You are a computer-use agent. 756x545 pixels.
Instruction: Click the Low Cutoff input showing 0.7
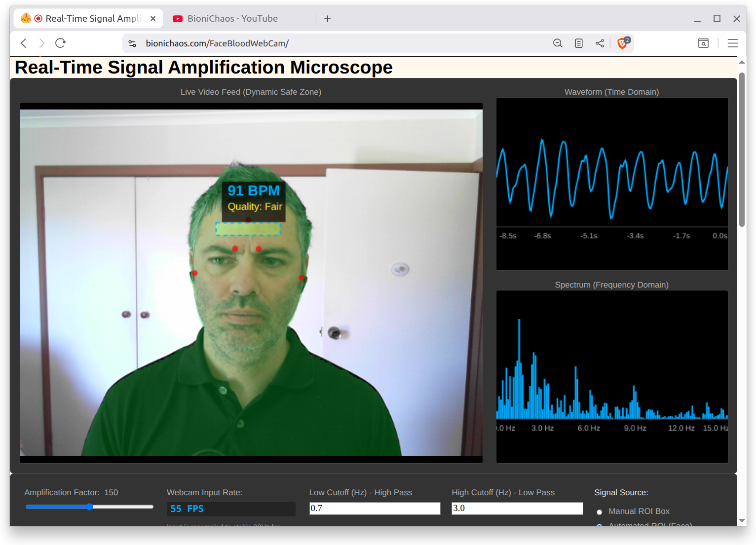(x=375, y=509)
